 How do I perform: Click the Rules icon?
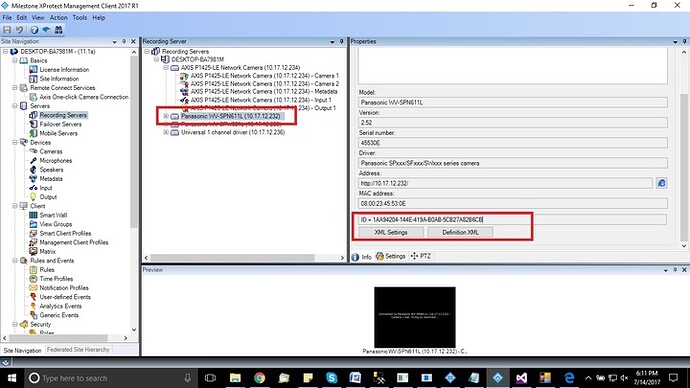click(x=33, y=270)
